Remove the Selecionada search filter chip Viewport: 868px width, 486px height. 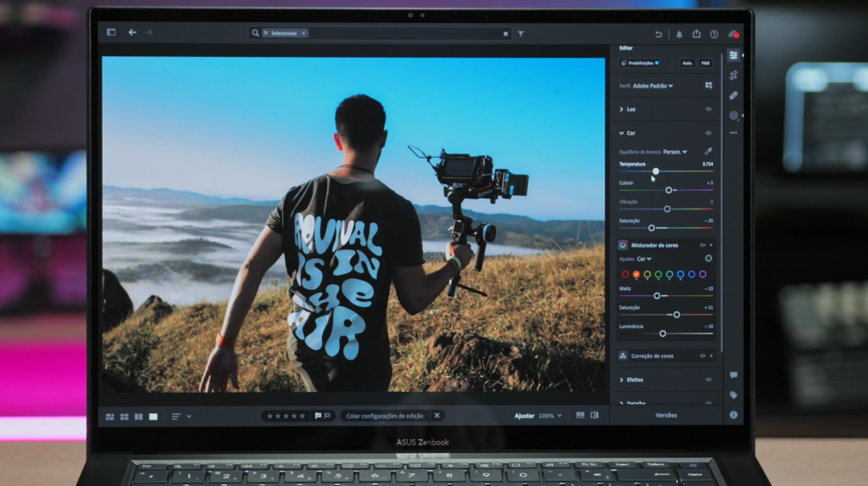coord(303,33)
